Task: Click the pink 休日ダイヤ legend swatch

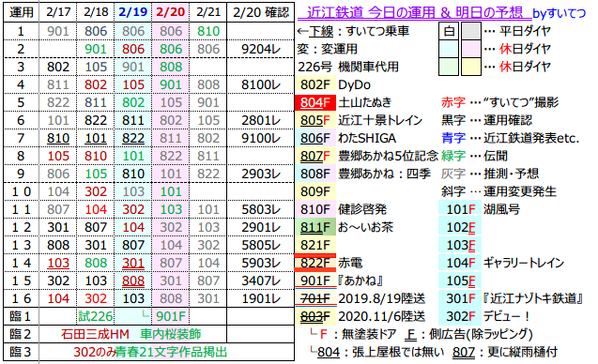Action: pyautogui.click(x=471, y=49)
